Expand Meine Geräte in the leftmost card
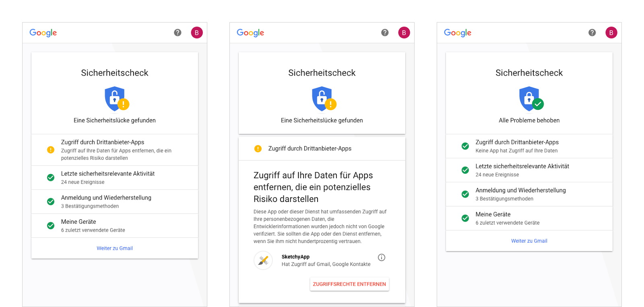 [x=115, y=225]
